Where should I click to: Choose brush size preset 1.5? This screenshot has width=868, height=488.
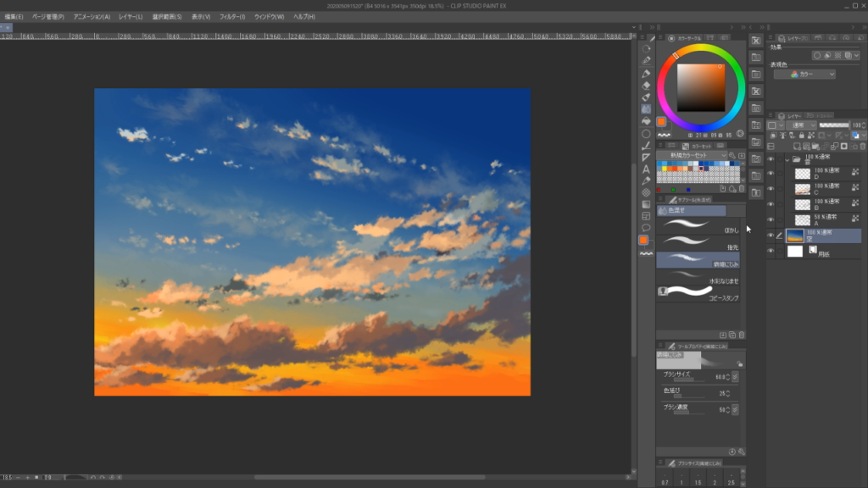(698, 479)
